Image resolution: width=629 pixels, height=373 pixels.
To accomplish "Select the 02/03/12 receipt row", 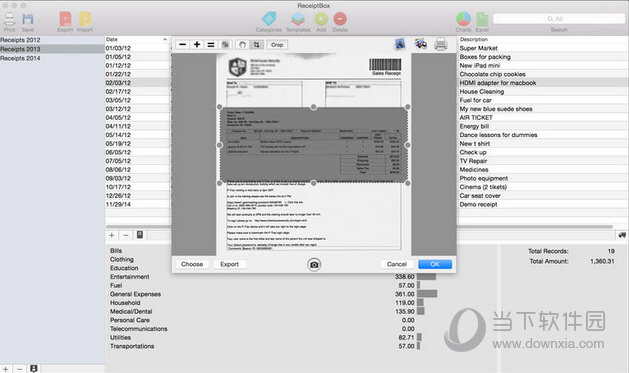I will [x=118, y=83].
